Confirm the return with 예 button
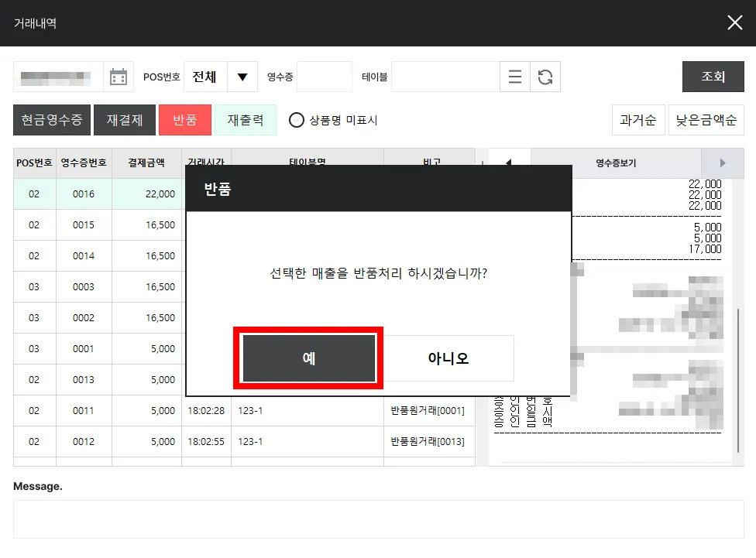The height and width of the screenshot is (558, 756). (x=308, y=358)
